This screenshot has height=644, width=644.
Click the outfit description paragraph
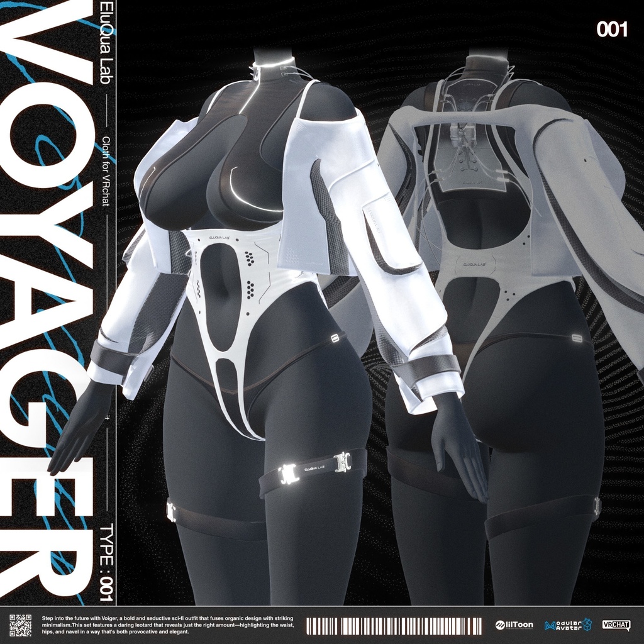(x=168, y=625)
